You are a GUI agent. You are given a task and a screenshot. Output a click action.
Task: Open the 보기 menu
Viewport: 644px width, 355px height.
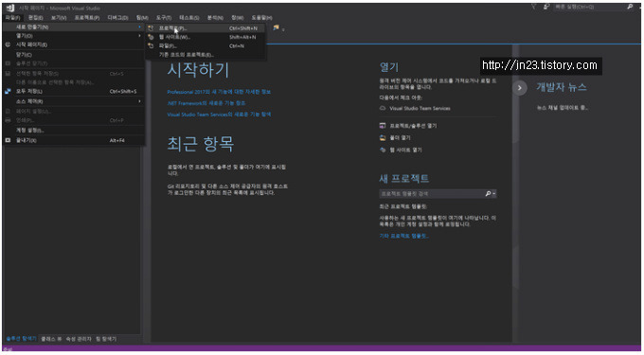59,18
